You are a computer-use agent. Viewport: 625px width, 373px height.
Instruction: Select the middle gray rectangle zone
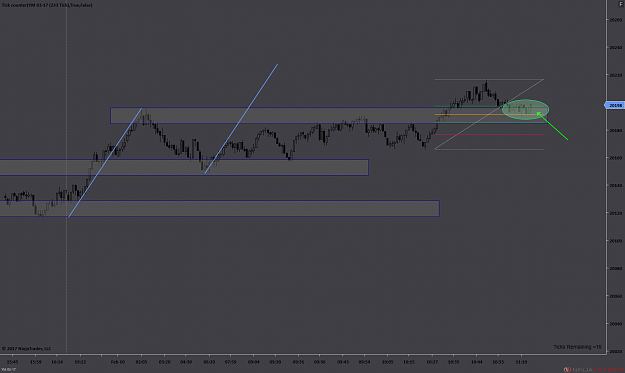coord(184,167)
